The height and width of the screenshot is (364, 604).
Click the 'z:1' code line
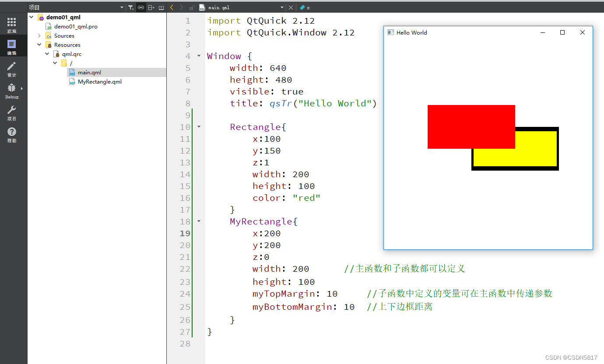[x=261, y=162]
